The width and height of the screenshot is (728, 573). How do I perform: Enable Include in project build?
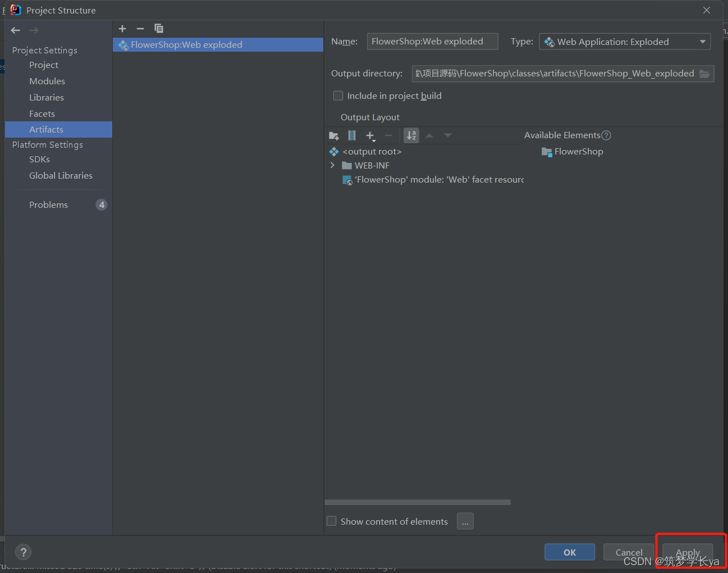click(338, 95)
